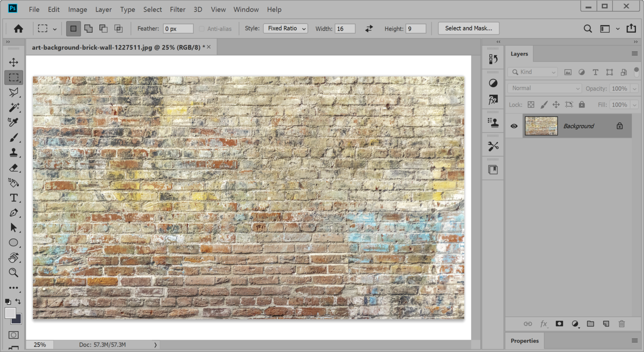
Task: Toggle transparency lock on the layer
Action: coord(531,104)
